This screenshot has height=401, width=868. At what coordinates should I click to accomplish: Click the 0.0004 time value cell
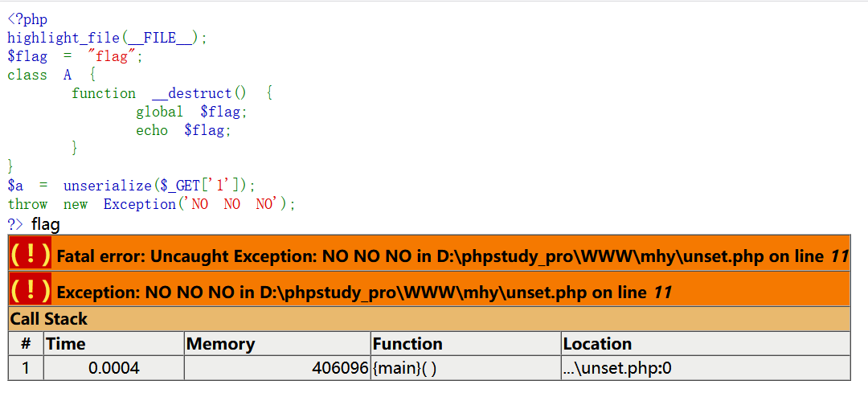pos(113,368)
